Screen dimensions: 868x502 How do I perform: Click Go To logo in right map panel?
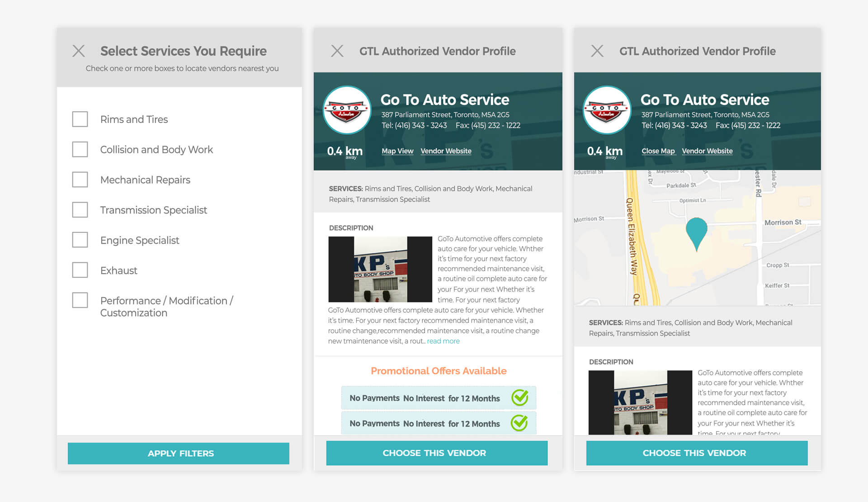tap(607, 110)
